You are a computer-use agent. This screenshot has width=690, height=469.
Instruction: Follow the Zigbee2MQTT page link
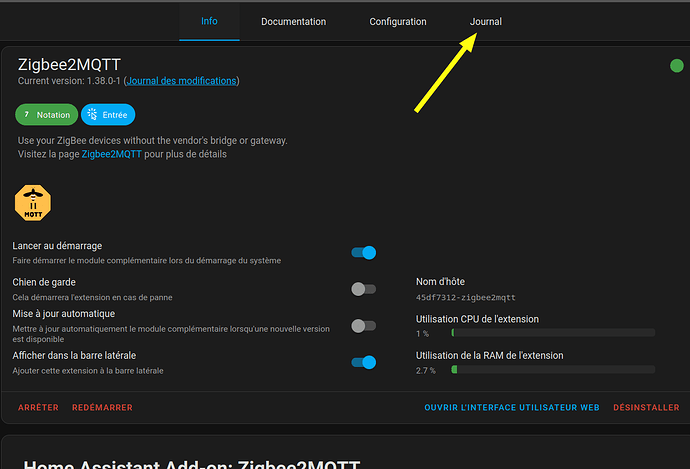click(x=111, y=154)
